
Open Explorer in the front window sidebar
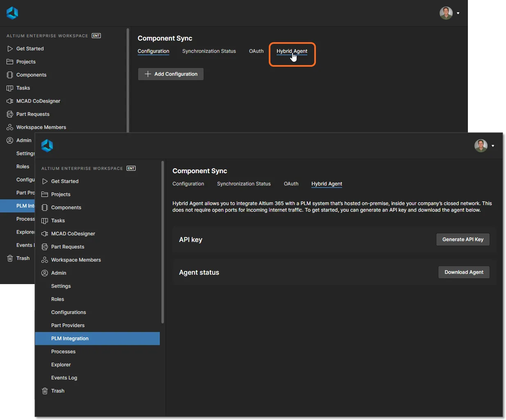pyautogui.click(x=61, y=365)
